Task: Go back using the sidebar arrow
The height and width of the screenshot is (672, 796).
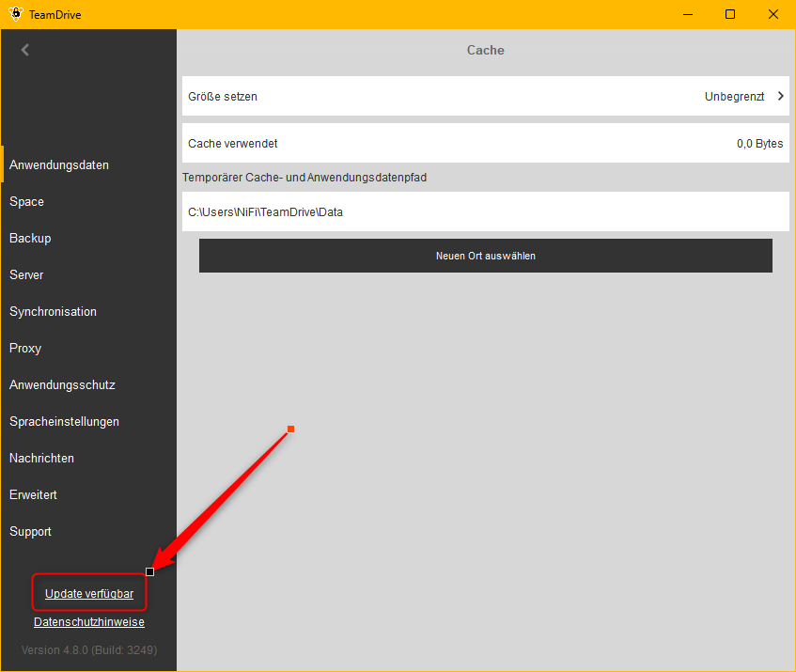Action: tap(24, 50)
